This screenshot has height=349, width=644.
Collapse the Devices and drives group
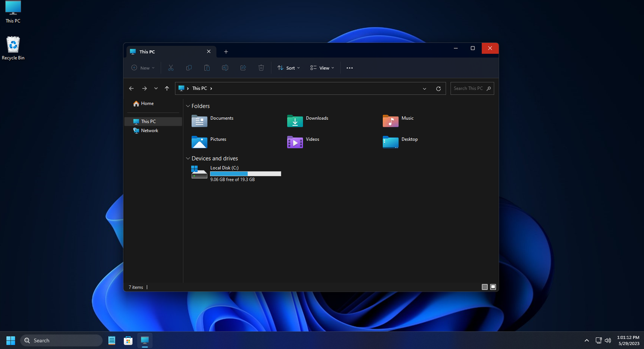tap(188, 159)
